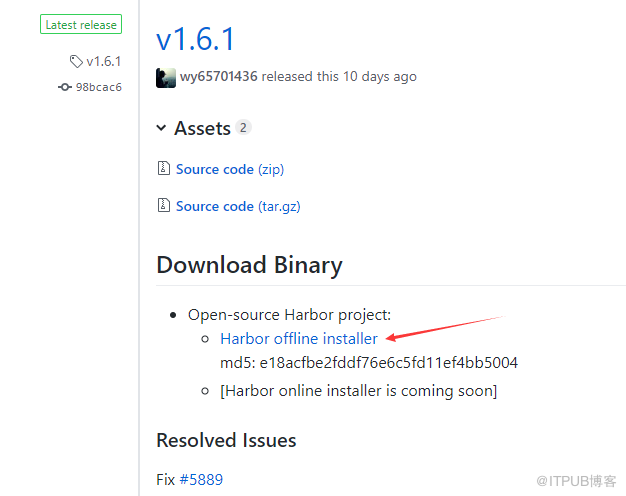Viewport: 626px width, 496px height.
Task: Collapse the Assets section chevron
Action: [x=162, y=128]
